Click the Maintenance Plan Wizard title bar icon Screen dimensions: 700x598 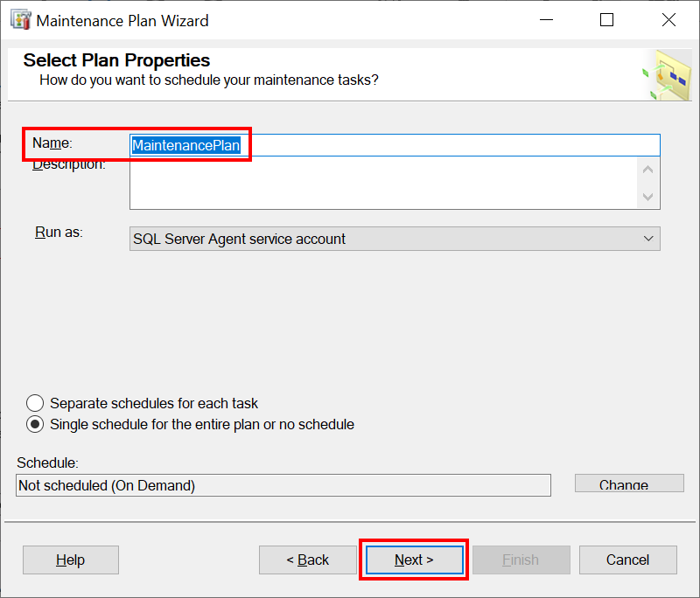click(x=20, y=20)
